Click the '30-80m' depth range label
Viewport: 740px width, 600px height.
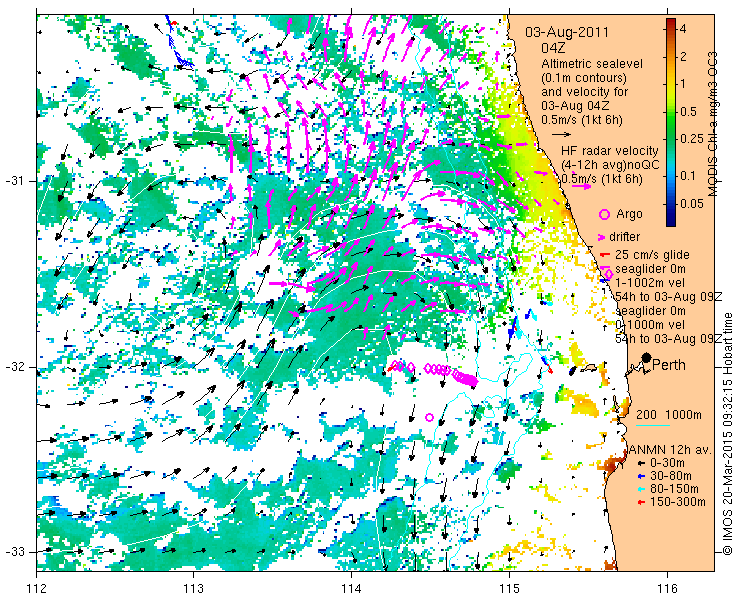point(671,476)
